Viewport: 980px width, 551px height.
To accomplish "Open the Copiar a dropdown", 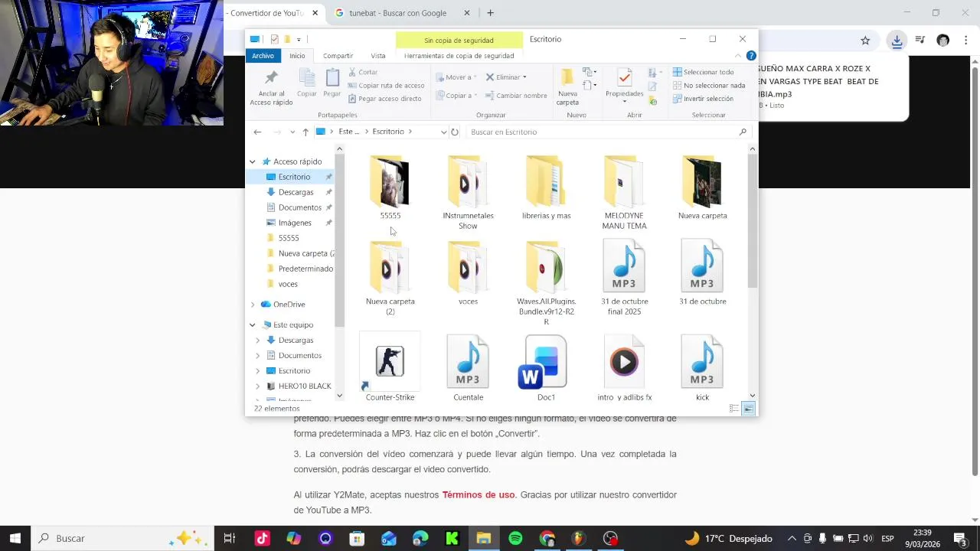I will coord(456,96).
